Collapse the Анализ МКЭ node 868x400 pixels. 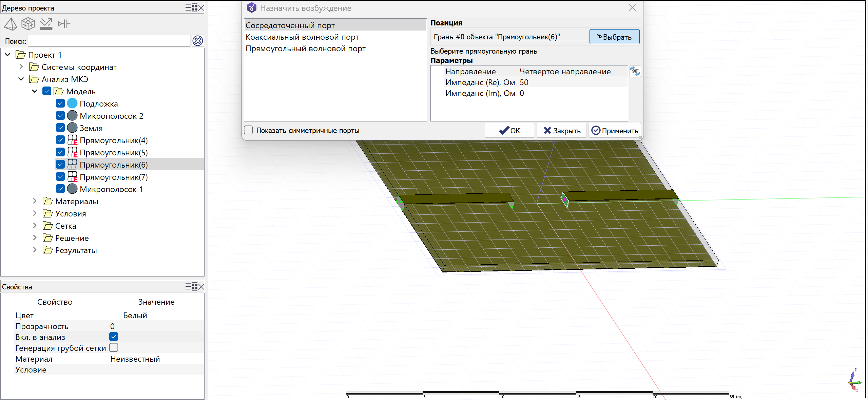(x=21, y=79)
